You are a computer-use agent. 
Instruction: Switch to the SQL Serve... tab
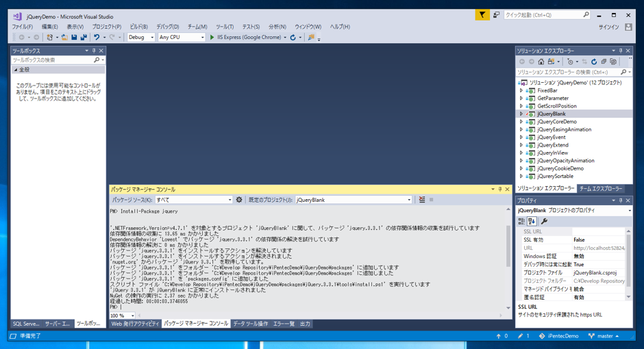(26, 324)
